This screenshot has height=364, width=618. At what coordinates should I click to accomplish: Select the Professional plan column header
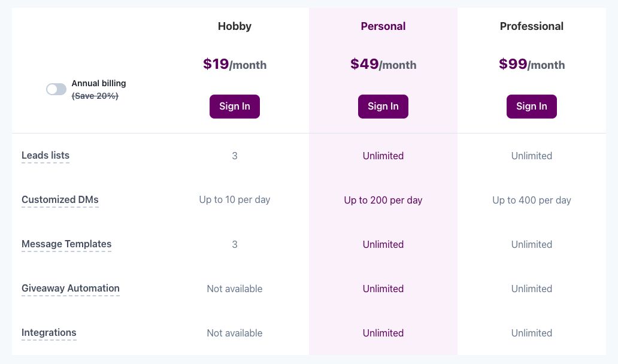click(532, 26)
